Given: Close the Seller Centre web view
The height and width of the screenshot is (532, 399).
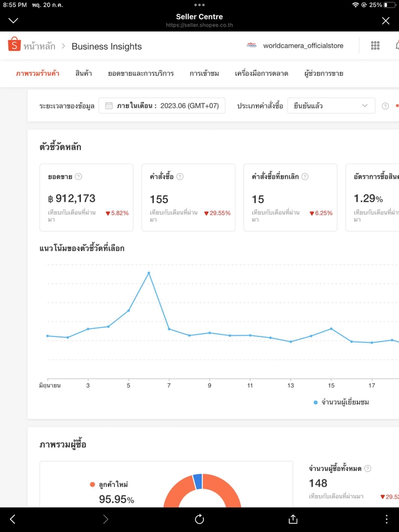Looking at the screenshot, I should [x=386, y=21].
